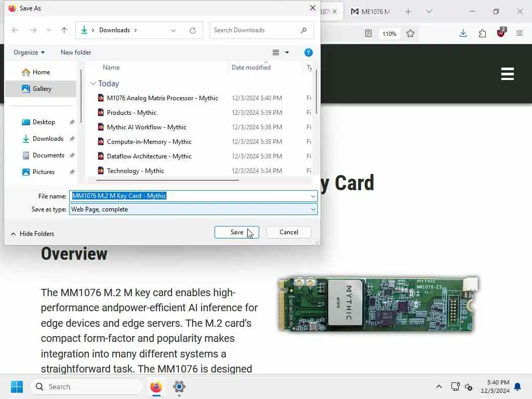Expand the chevron after Downloads breadcrumb
The width and height of the screenshot is (532, 399).
136,30
